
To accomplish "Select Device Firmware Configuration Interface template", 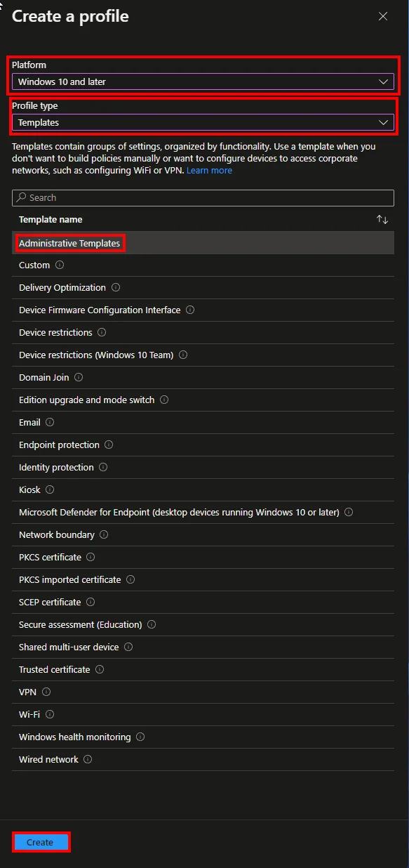I will pos(203,310).
